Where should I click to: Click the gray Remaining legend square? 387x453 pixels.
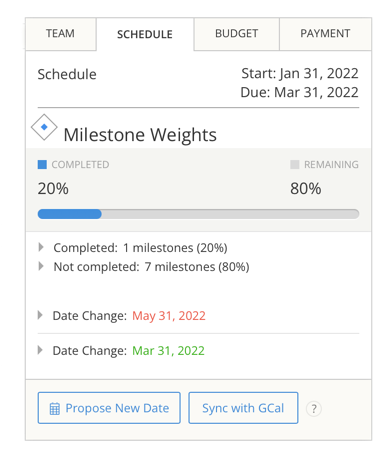click(x=295, y=164)
